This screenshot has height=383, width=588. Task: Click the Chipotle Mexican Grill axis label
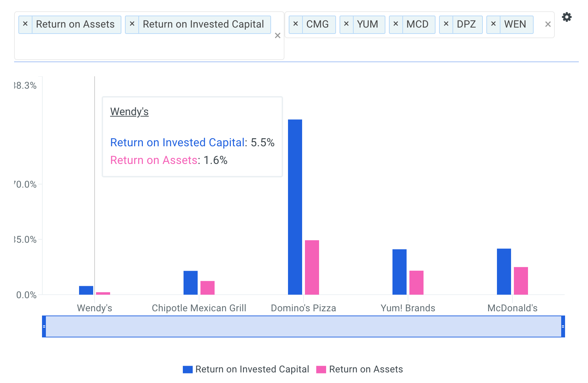click(199, 308)
